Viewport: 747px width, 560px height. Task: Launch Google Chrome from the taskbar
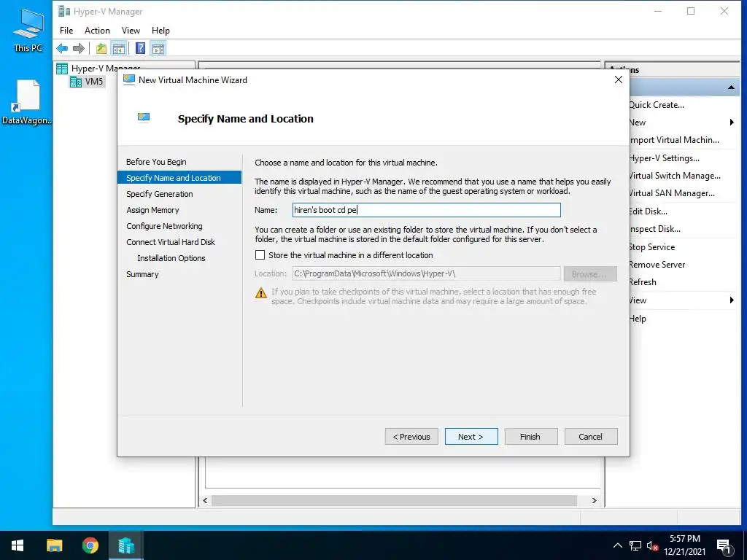pyautogui.click(x=90, y=545)
